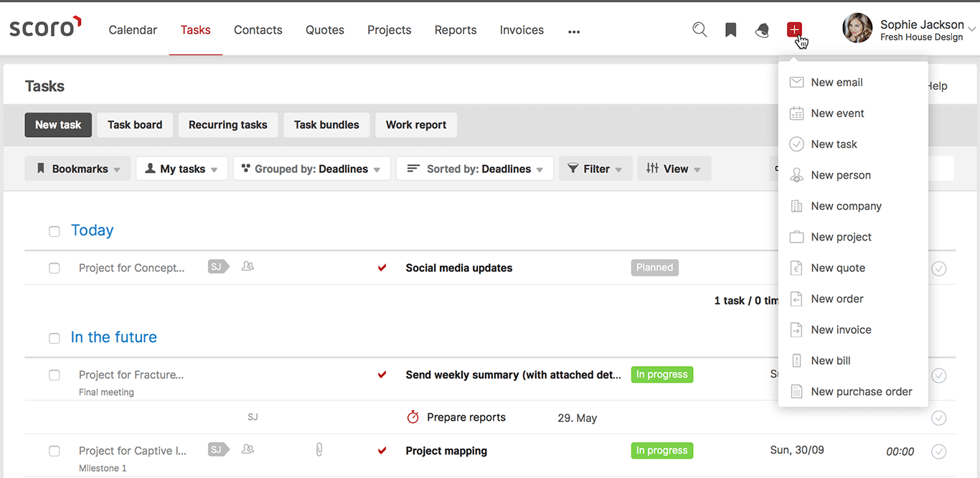
Task: Click the calendar icon for New event
Action: [x=796, y=113]
